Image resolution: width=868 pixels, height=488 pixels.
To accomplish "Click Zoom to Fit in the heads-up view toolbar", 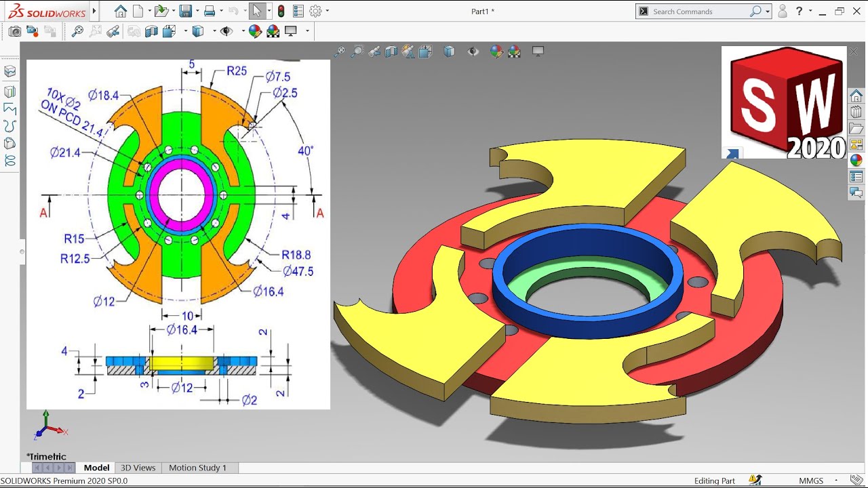I will (x=339, y=52).
